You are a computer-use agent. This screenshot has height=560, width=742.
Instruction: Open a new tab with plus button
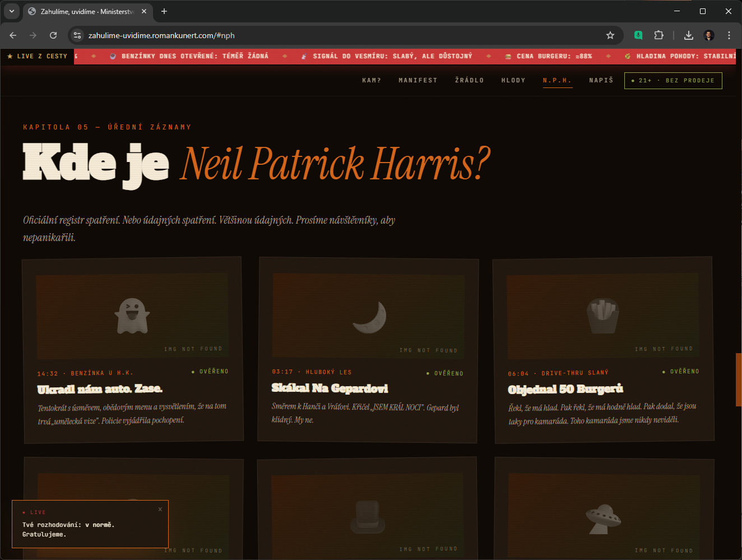click(164, 11)
